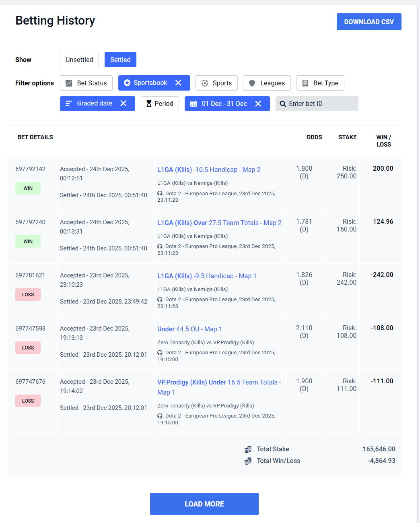Open VP.Prodigy Under 16.5 Team Totals bet
This screenshot has height=523, width=420.
pos(218,382)
